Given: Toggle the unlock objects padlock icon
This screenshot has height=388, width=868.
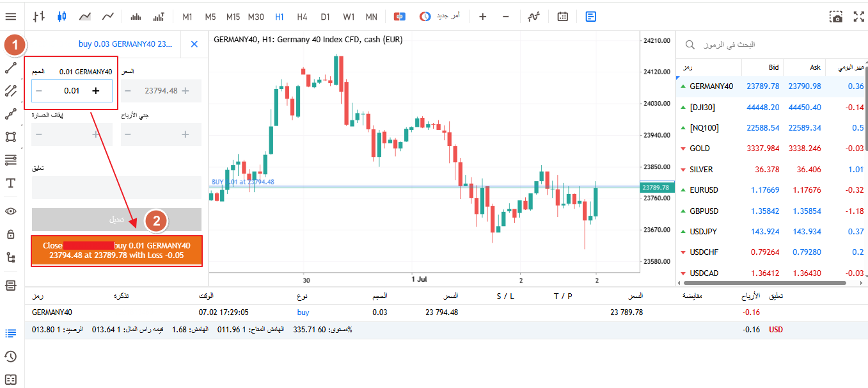Looking at the screenshot, I should tap(11, 234).
